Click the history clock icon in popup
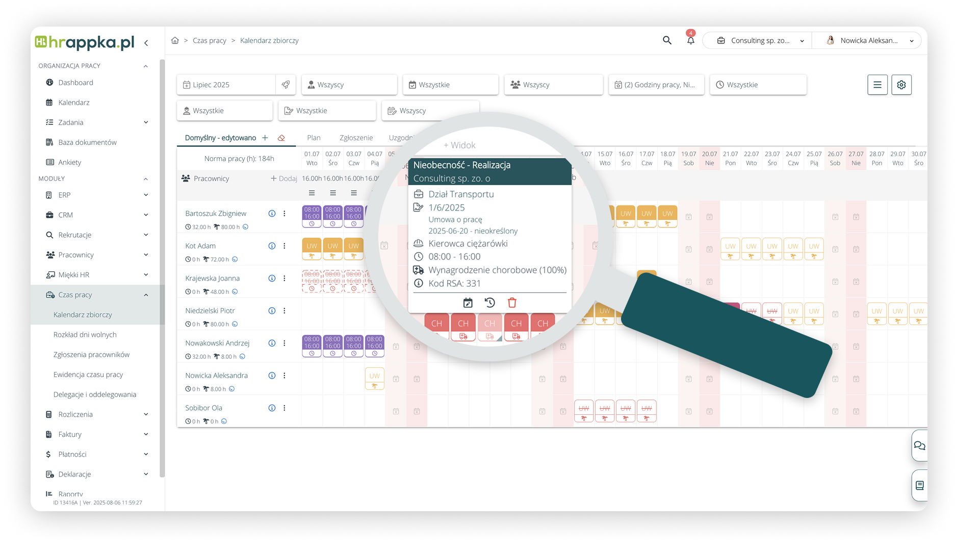Screen dimensions: 980x551 pos(489,303)
